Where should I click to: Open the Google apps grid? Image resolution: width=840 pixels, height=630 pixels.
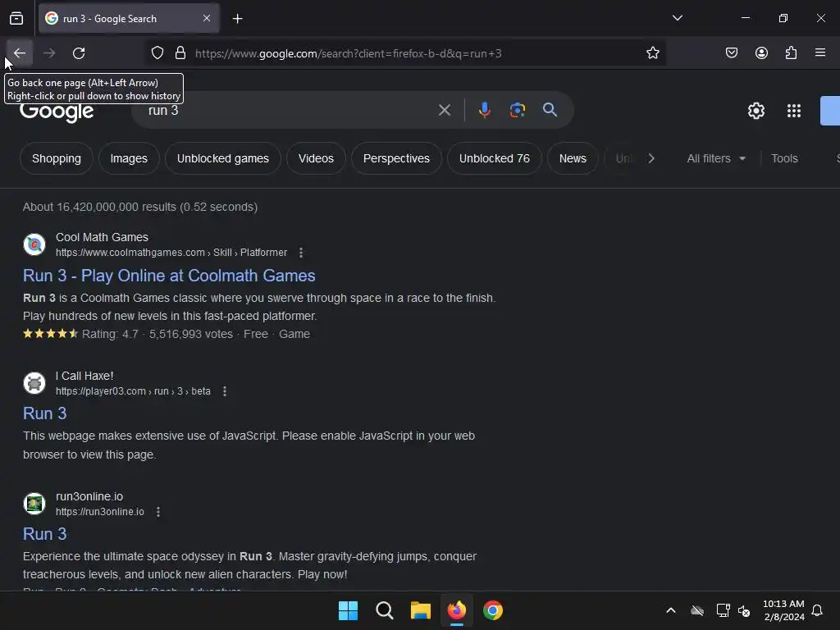794,111
